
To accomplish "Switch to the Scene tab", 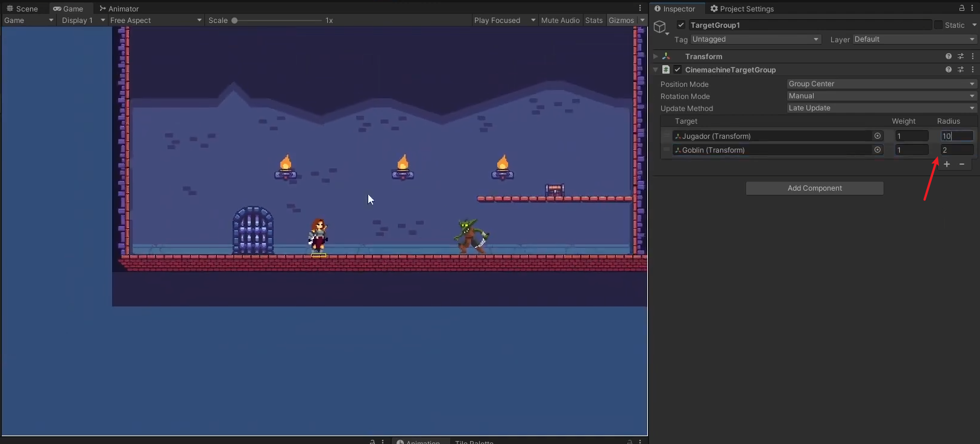I will click(x=22, y=8).
